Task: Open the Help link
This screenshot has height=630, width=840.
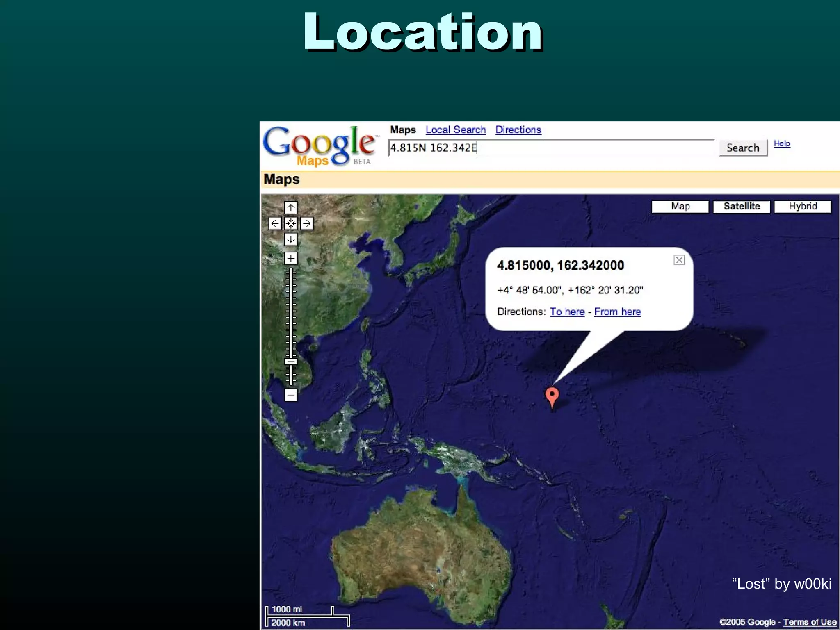Action: 782,143
